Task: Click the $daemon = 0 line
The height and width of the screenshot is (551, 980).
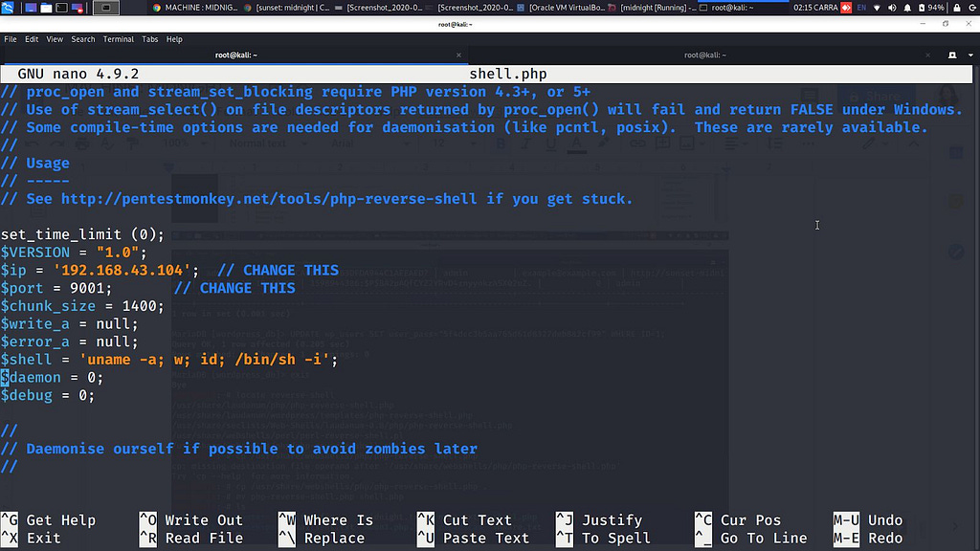Action: click(52, 377)
